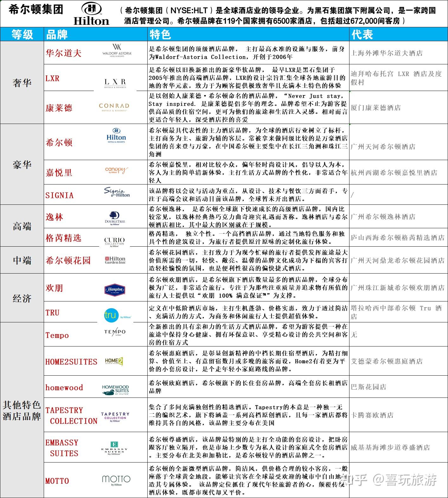Click the Home2 Suites logo
Screen dimensions: 448x498
coord(114,361)
